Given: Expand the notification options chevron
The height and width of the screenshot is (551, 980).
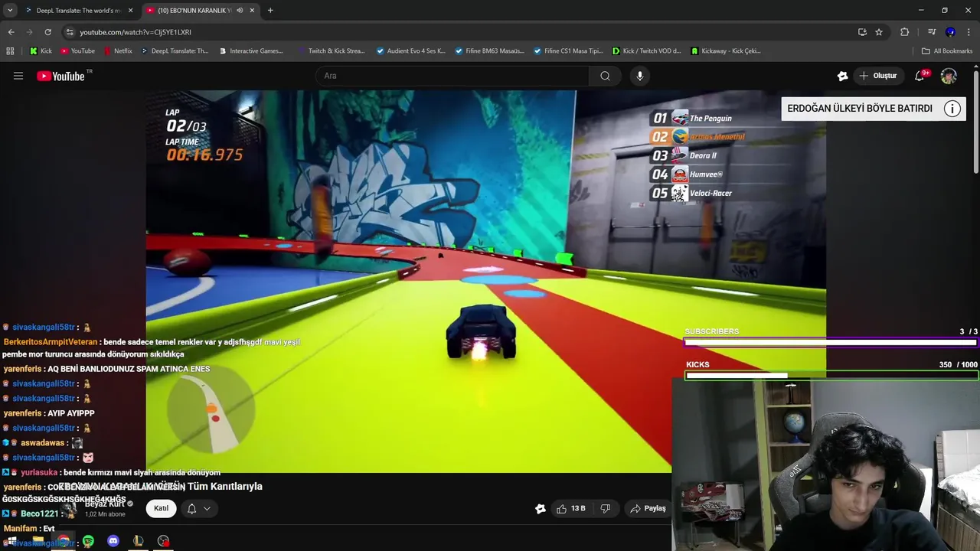Looking at the screenshot, I should pos(207,508).
